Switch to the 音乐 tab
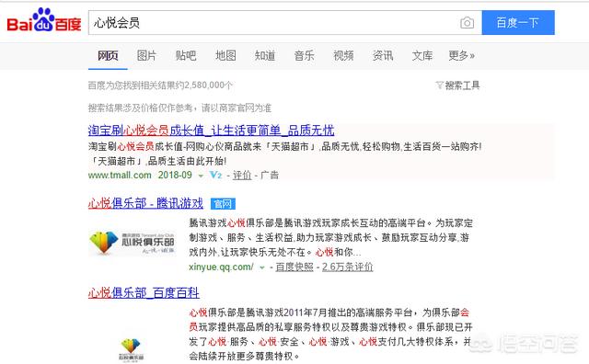 pyautogui.click(x=305, y=55)
